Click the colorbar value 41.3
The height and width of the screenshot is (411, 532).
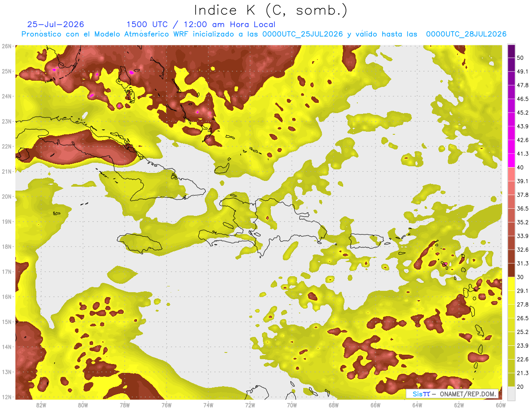(x=523, y=154)
